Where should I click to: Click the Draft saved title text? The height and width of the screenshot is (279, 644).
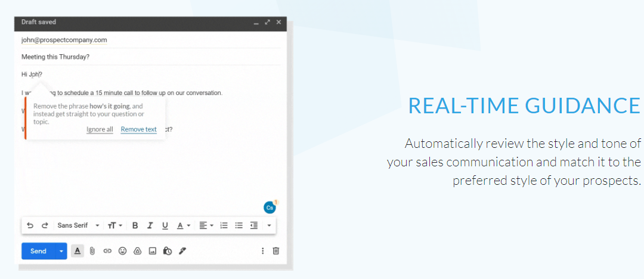click(x=39, y=22)
